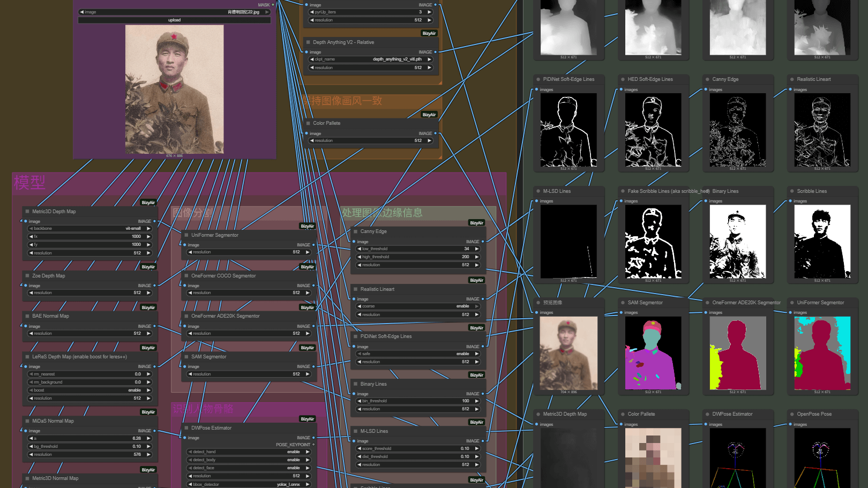Image resolution: width=868 pixels, height=488 pixels.
Task: Click the title dot of OpenPose Pose preview
Action: (792, 414)
